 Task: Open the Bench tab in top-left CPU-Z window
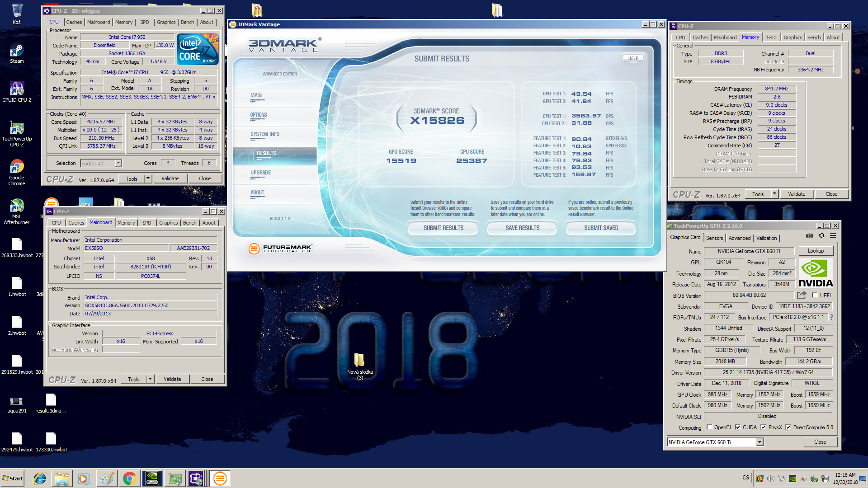point(187,22)
